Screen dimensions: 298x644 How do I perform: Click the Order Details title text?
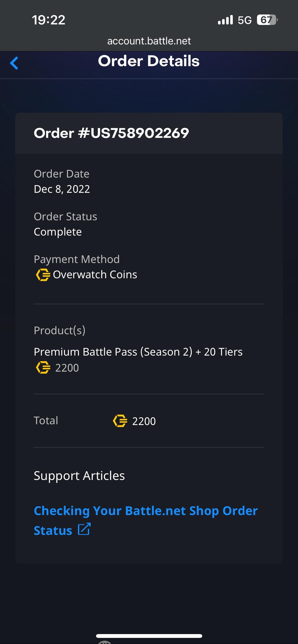[149, 61]
